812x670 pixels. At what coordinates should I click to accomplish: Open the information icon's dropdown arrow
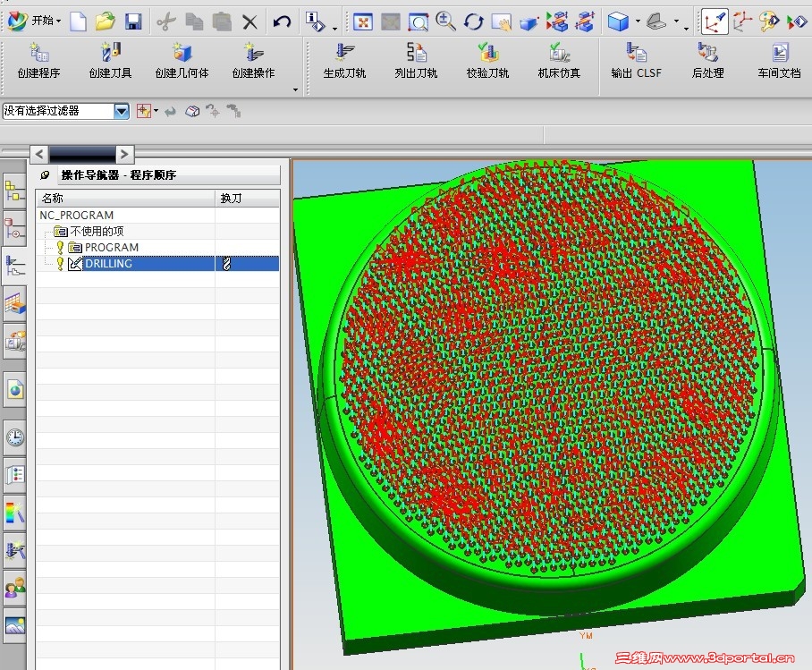pyautogui.click(x=334, y=29)
